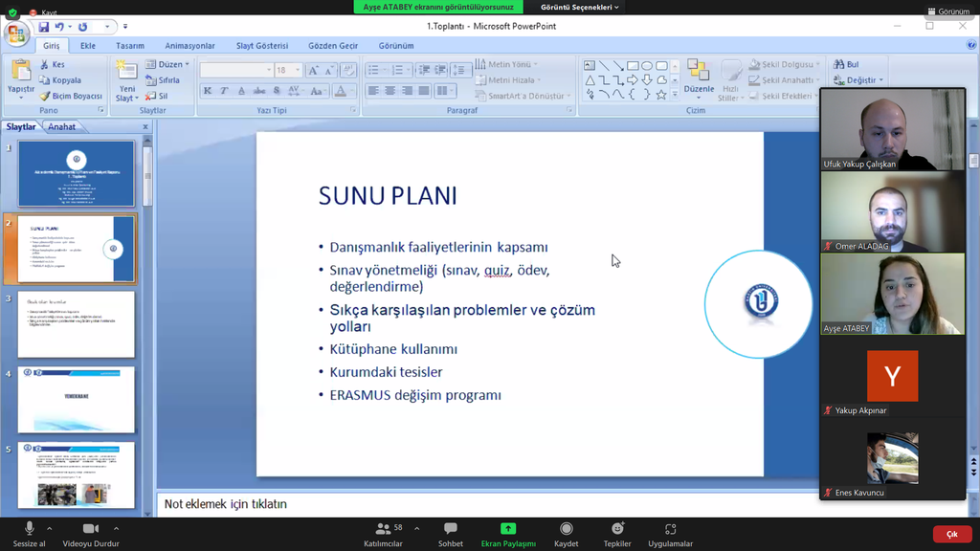Stop camera with Videoyu Durdur

[x=91, y=535]
